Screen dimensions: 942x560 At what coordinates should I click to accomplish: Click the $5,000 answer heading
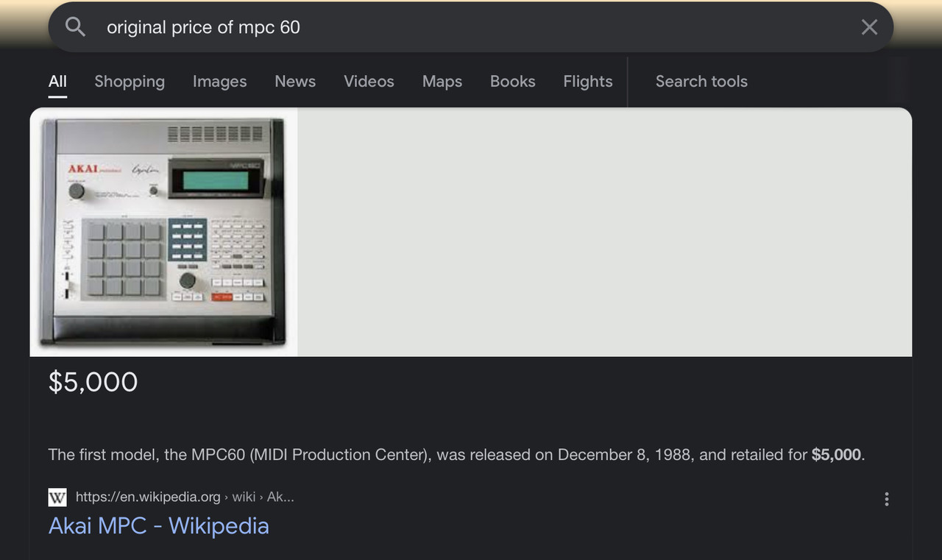(93, 382)
